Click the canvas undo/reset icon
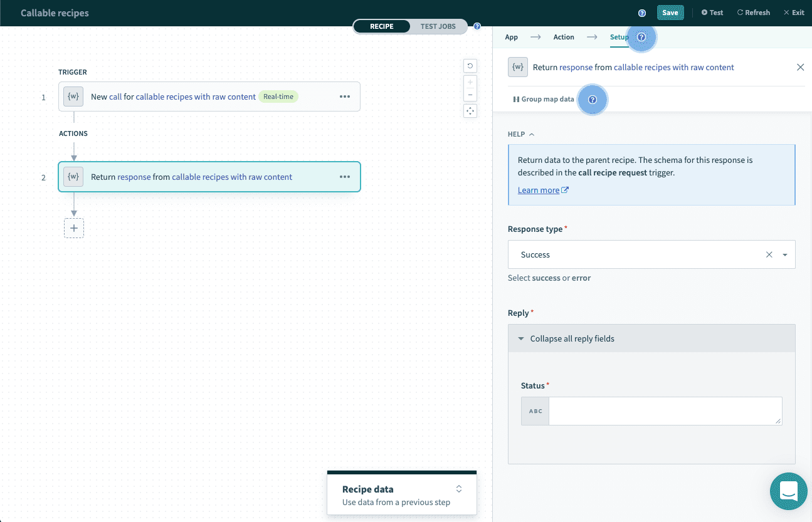Image resolution: width=812 pixels, height=522 pixels. point(470,66)
